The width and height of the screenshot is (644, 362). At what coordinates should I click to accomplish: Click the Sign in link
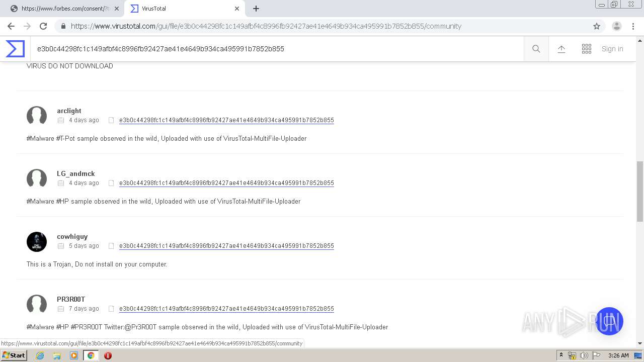[x=612, y=49]
